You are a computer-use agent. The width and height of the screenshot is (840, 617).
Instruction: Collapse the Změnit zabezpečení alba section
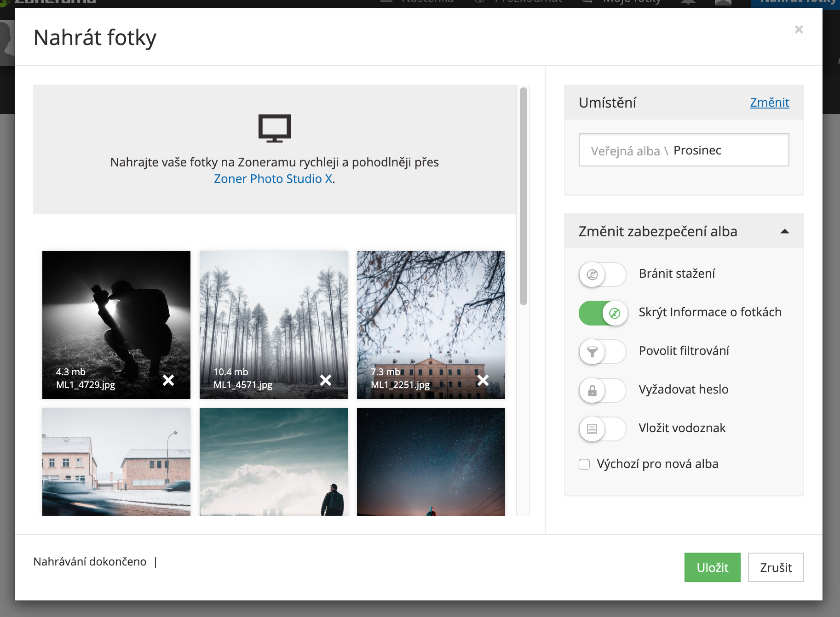pos(785,231)
